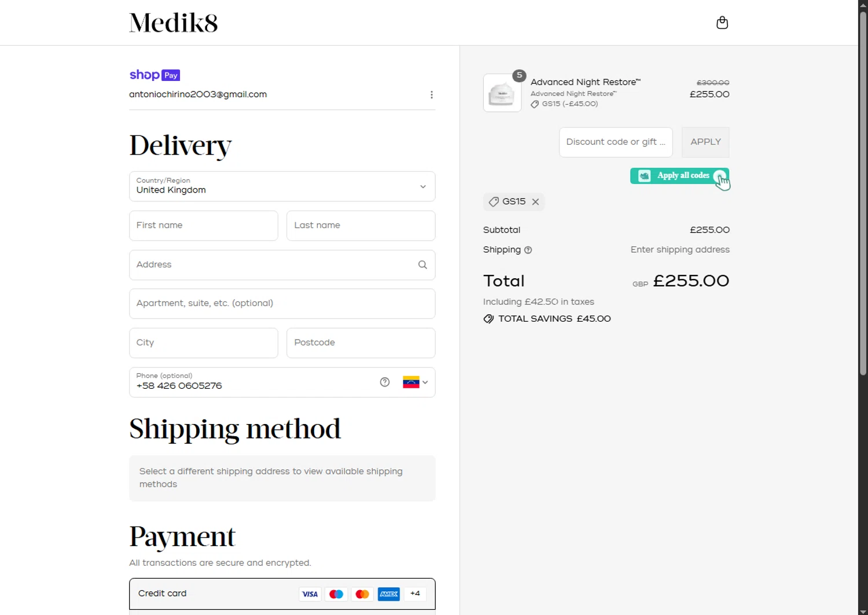Click into the Address field
Image resolution: width=868 pixels, height=615 pixels.
[x=282, y=265]
